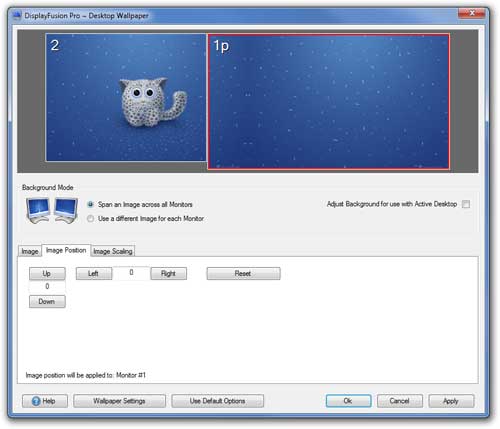Click the vertical offset value field
Viewport: 500px width, 429px height.
[x=47, y=287]
